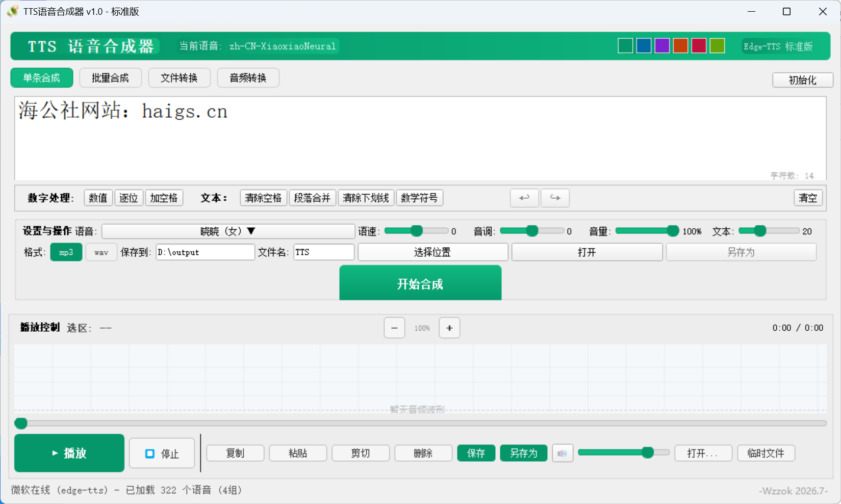841x504 pixels.
Task: Adjust the 音调 pitch slider
Action: (532, 231)
